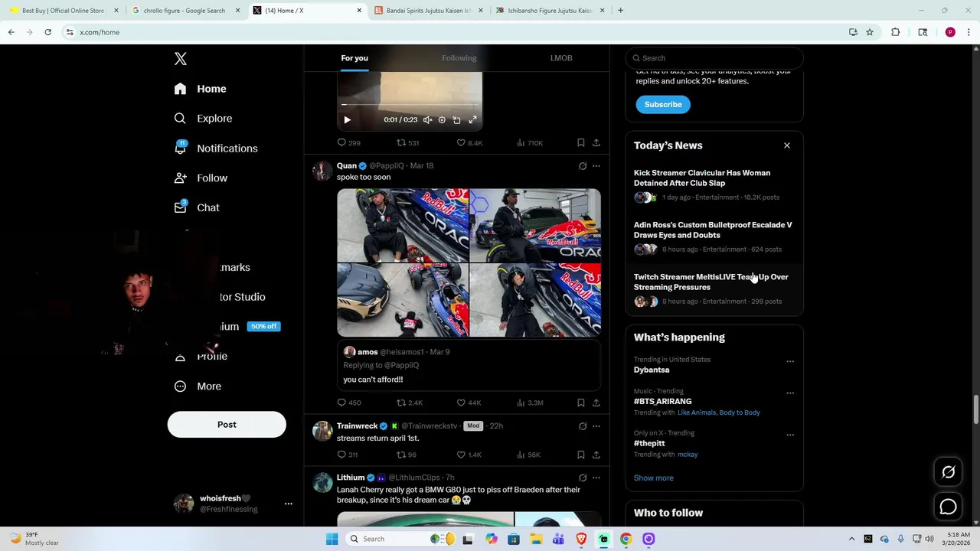Reply to the top video post (299)
This screenshot has width=980, height=551.
coord(349,143)
